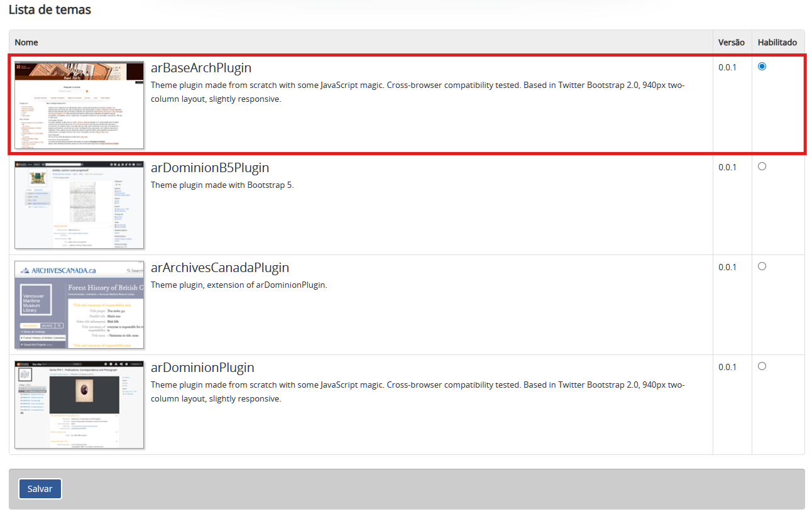
Task: Enable the arDominionPlugin theme radio button
Action: coord(762,366)
